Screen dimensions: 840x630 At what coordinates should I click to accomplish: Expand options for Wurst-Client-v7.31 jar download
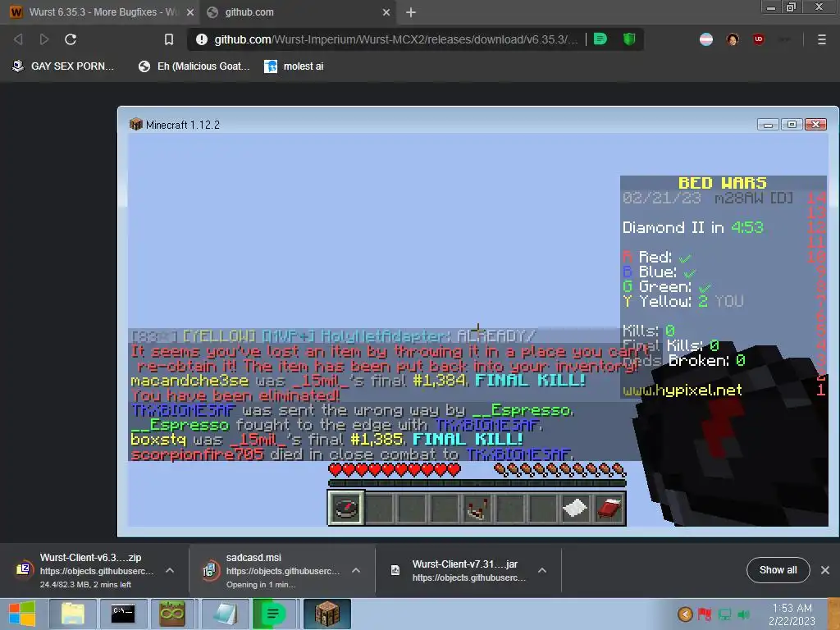(542, 571)
